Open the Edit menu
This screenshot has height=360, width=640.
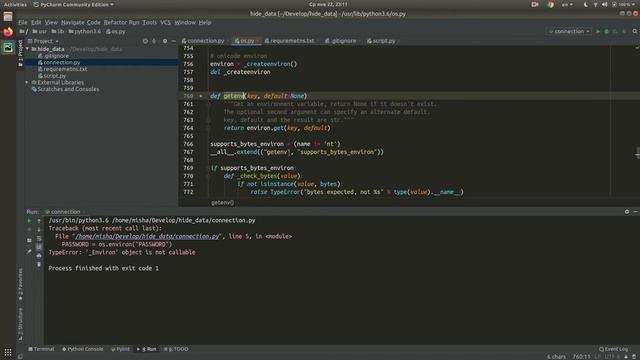click(36, 22)
